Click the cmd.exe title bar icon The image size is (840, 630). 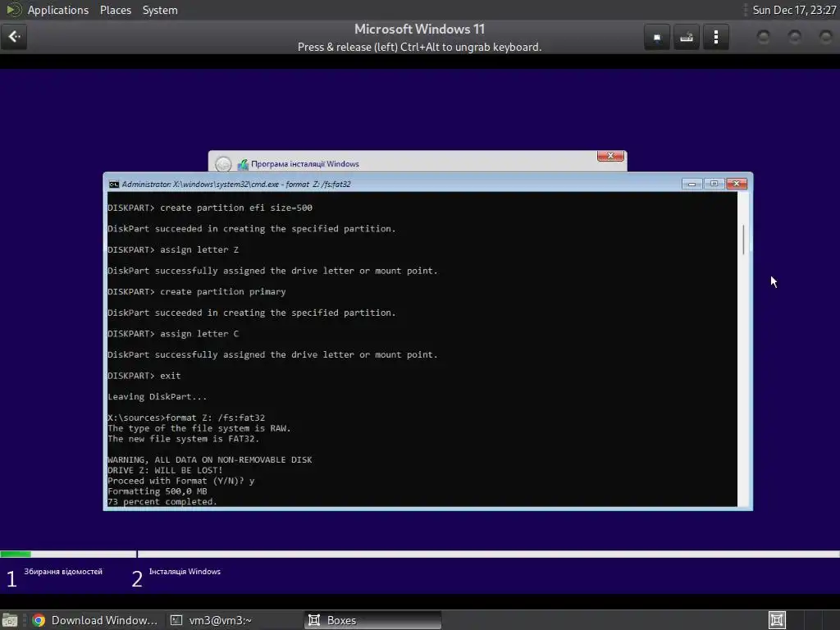(x=113, y=185)
